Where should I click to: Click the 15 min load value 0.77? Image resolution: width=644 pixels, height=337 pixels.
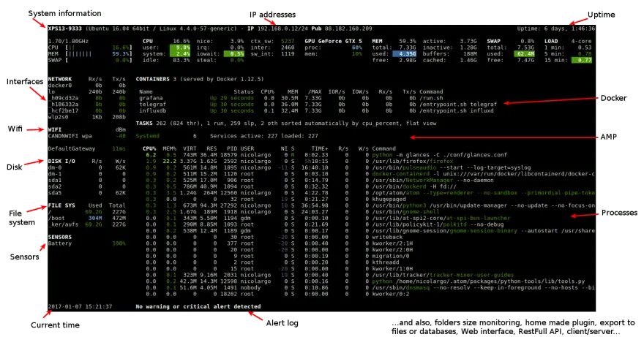582,60
